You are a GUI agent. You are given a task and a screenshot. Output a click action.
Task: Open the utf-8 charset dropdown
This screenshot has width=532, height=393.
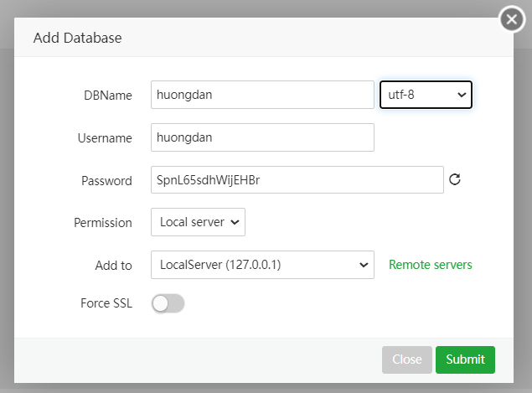pos(426,95)
